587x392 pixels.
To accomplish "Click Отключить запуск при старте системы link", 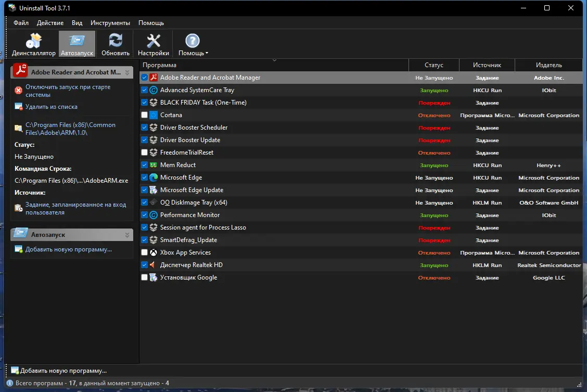I will (68, 91).
